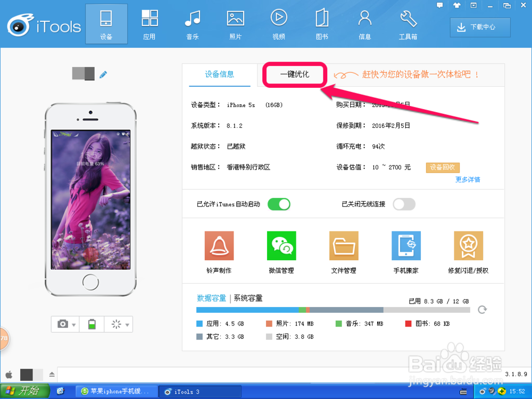Screen dimensions: 532x399
Task: Click the skin shirt icon in title bar
Action: tap(456, 5)
